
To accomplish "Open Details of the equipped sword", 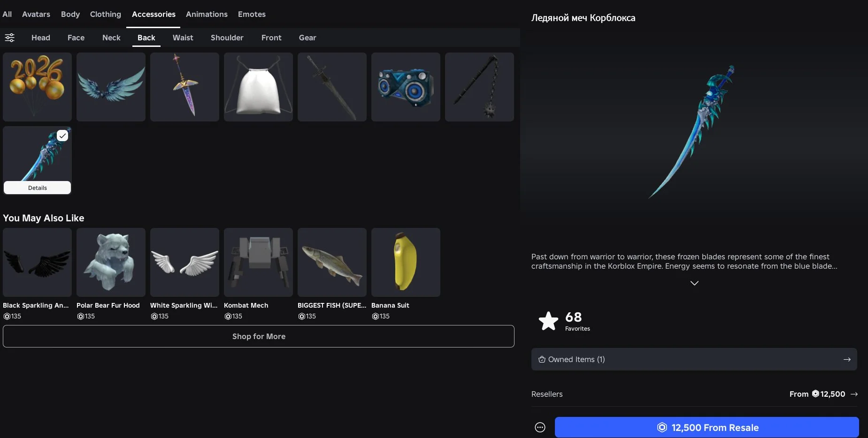I will (37, 188).
